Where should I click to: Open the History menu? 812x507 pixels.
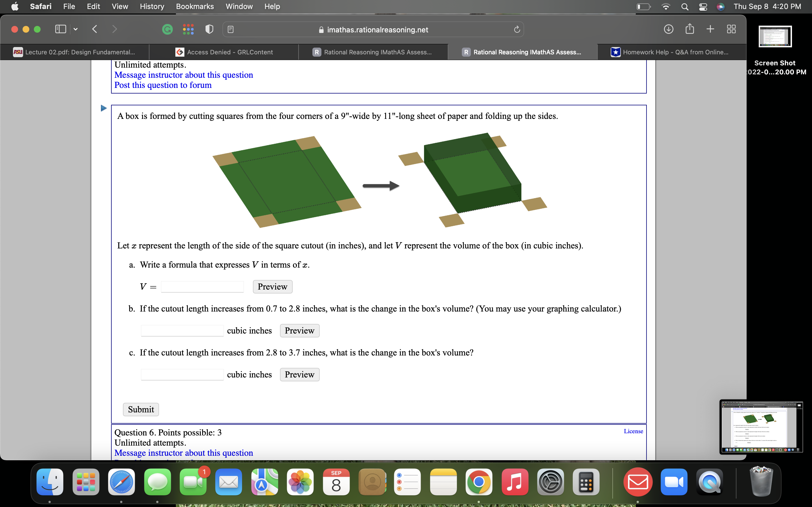[152, 6]
